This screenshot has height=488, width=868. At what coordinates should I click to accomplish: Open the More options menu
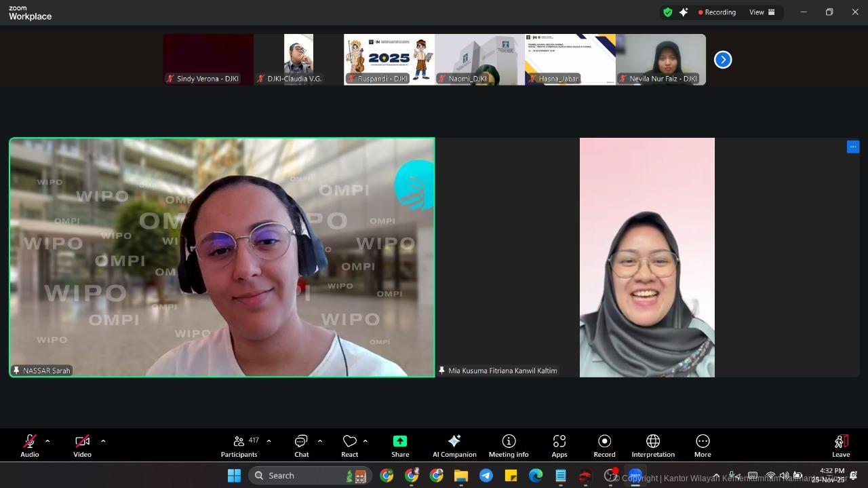[x=703, y=445]
